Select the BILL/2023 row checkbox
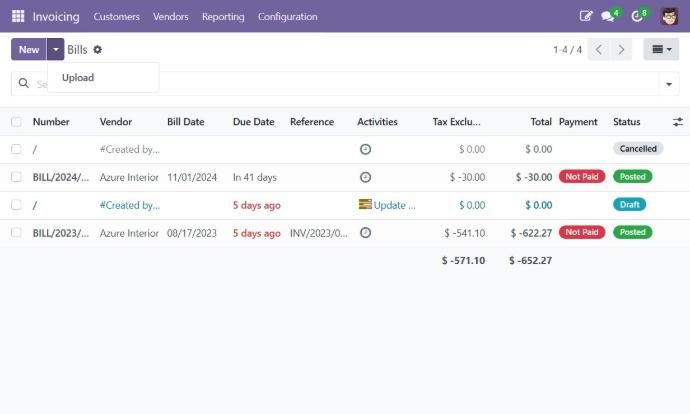This screenshot has width=690, height=414. [x=16, y=233]
